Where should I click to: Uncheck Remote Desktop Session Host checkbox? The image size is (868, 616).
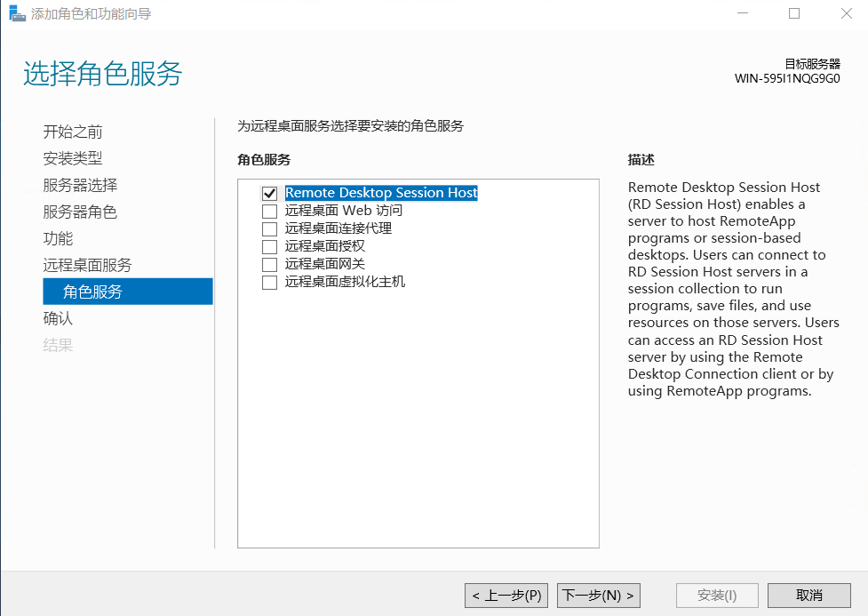pos(269,193)
